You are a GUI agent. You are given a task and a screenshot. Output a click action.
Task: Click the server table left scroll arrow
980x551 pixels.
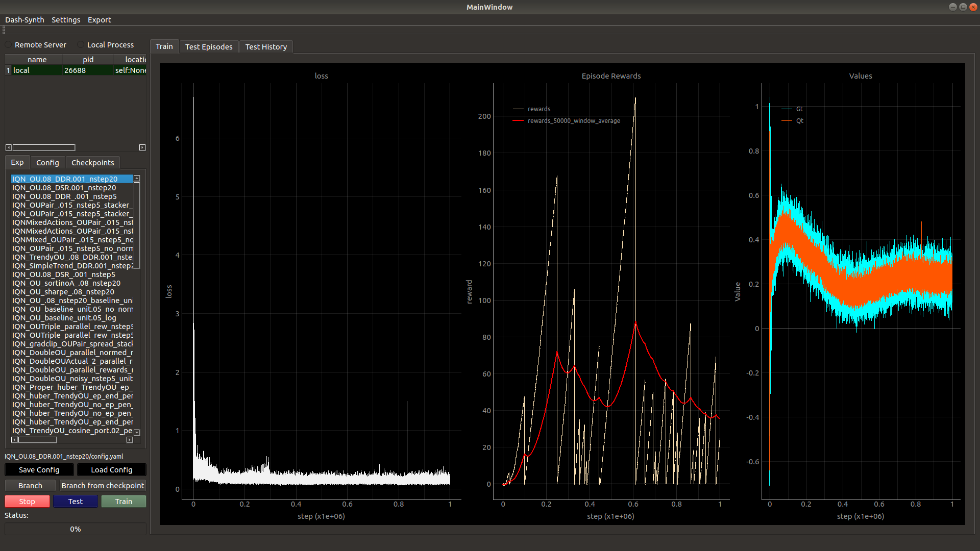(9, 147)
